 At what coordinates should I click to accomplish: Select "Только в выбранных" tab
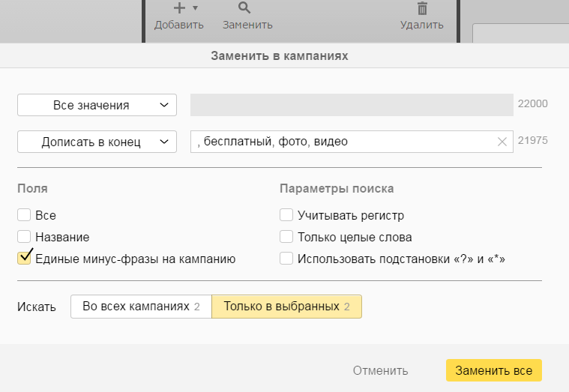[286, 307]
